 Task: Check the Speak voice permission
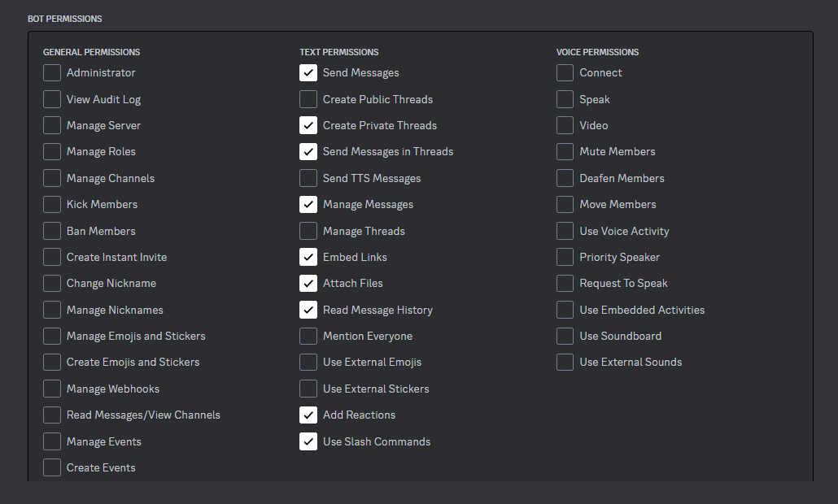[565, 99]
